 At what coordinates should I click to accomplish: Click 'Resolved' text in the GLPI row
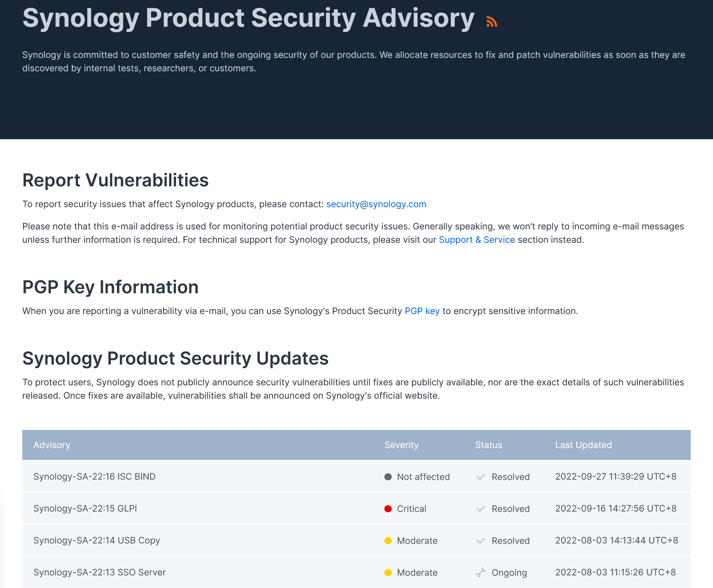511,509
